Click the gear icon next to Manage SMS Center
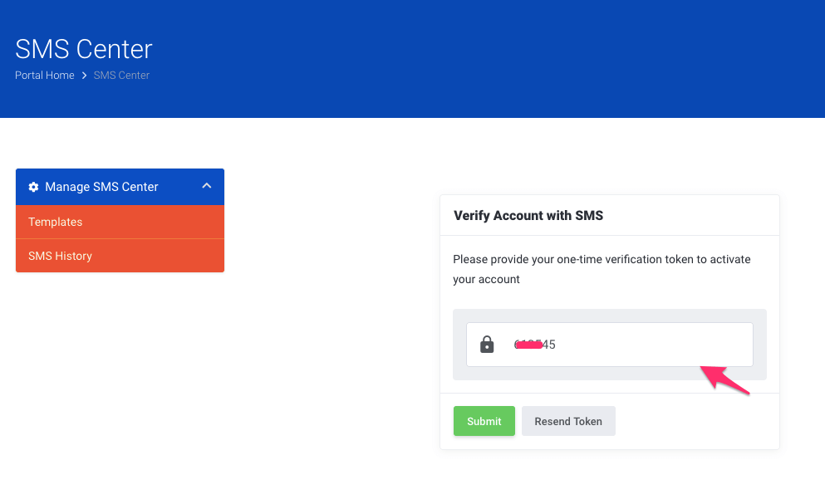This screenshot has height=504, width=825. point(32,187)
